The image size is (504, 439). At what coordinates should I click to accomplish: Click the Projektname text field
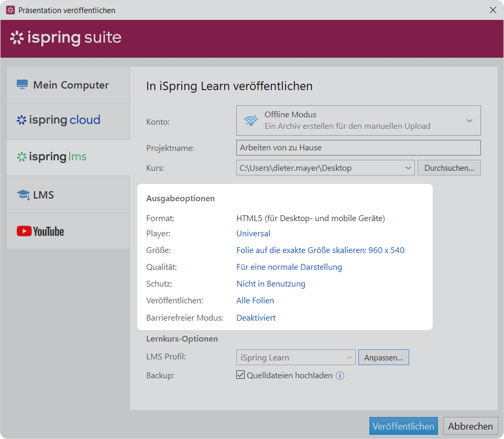tap(358, 148)
